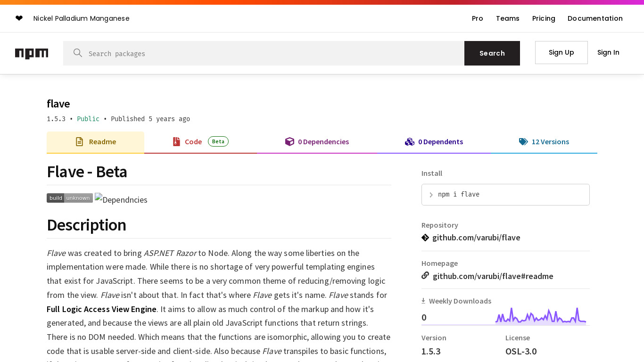Click the Full Logic Access View Engine text
Viewport: 644px width, 362px height.
(101, 309)
